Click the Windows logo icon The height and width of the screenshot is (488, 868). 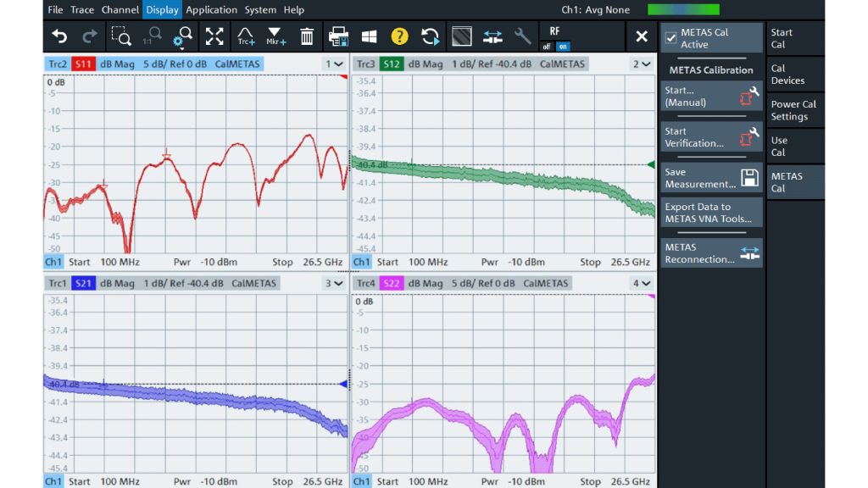[369, 36]
